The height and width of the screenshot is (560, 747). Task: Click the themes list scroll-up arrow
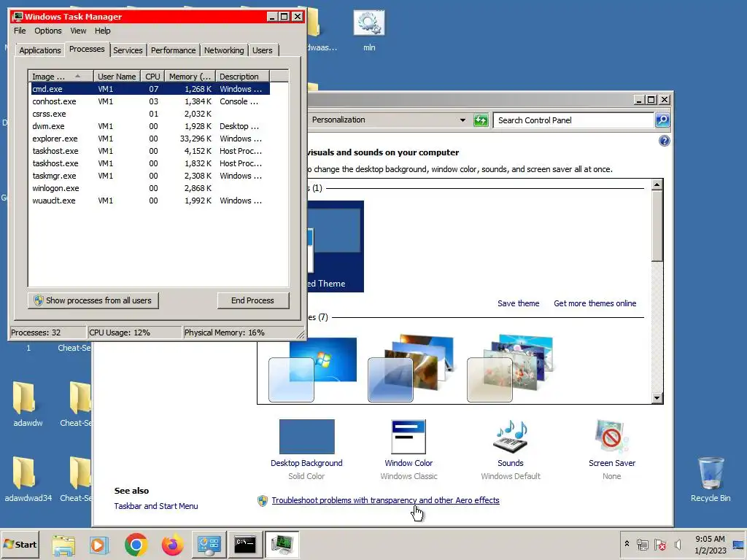[657, 184]
